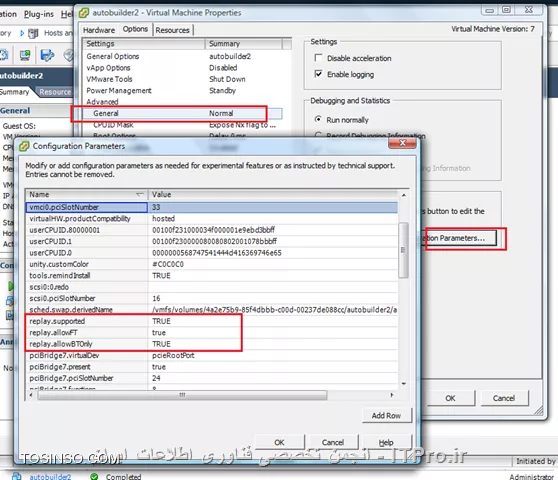
Task: Click OK in Configuration Parameters dialog
Action: pos(279,442)
